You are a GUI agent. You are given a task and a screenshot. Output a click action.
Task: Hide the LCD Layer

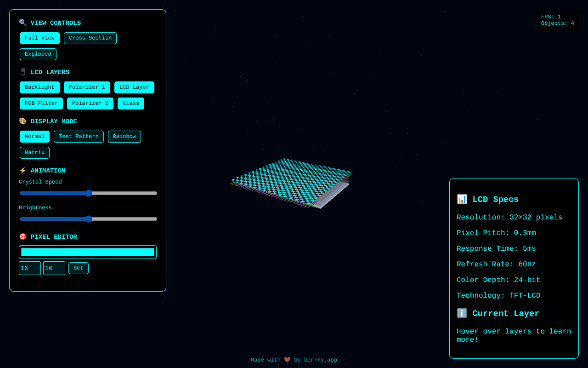point(134,87)
